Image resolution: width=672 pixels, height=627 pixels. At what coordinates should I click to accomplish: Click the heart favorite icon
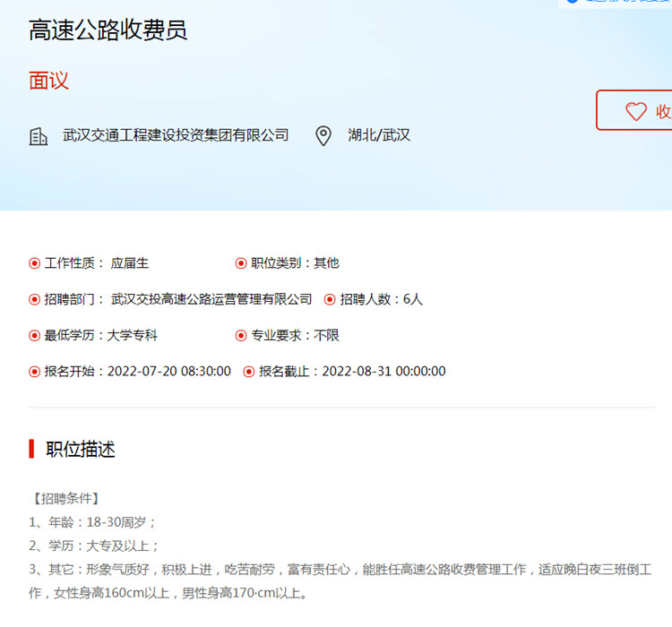pos(635,111)
